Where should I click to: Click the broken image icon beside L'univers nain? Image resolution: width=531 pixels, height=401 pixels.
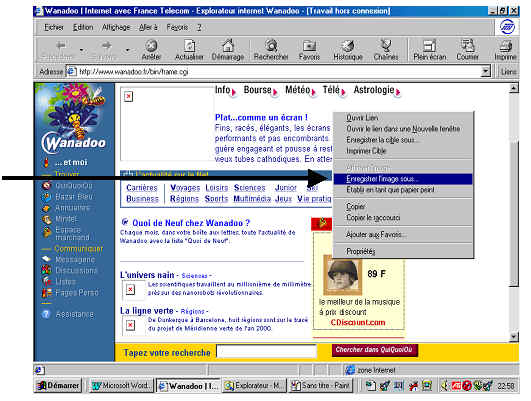(x=130, y=290)
